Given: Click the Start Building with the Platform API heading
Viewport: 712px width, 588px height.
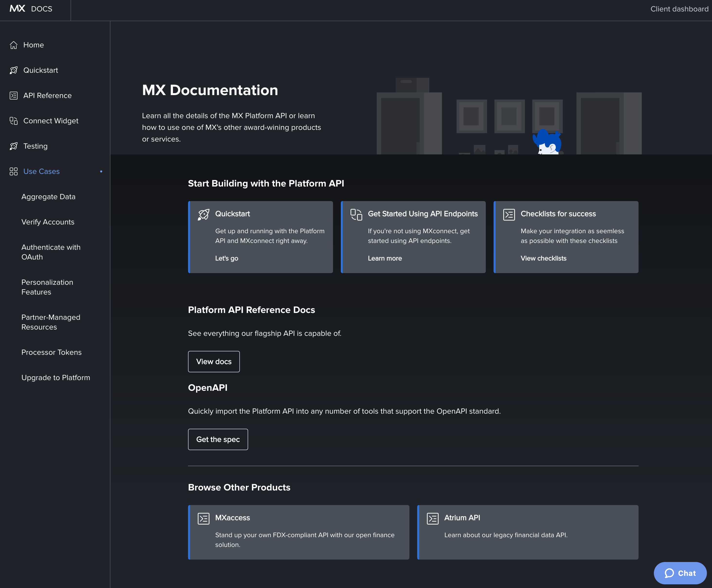Looking at the screenshot, I should 266,183.
